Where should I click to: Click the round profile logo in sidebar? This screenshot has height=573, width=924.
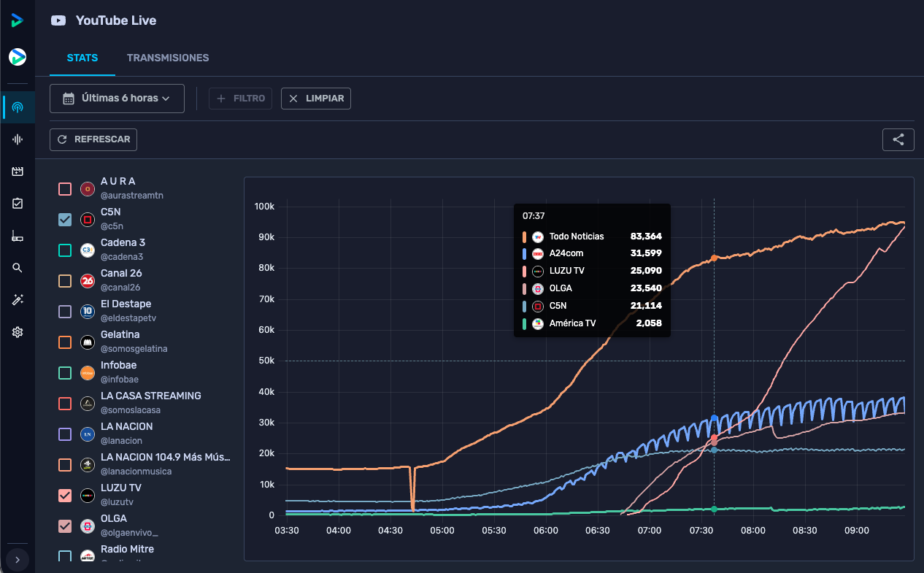(x=18, y=56)
